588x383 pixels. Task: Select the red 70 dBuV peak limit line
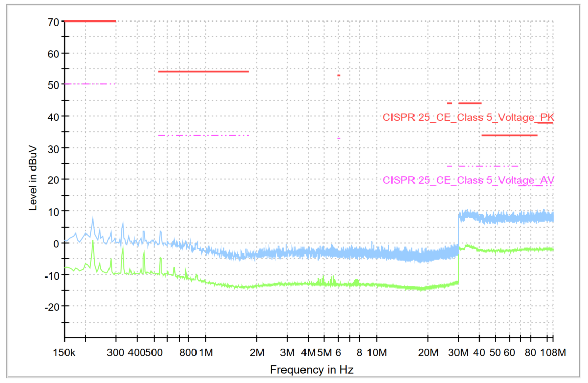(90, 21)
